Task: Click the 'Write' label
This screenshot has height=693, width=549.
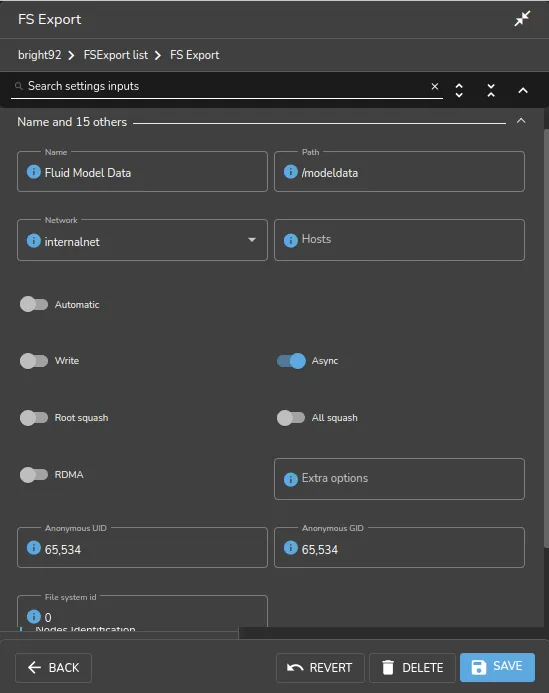Action: (67, 361)
